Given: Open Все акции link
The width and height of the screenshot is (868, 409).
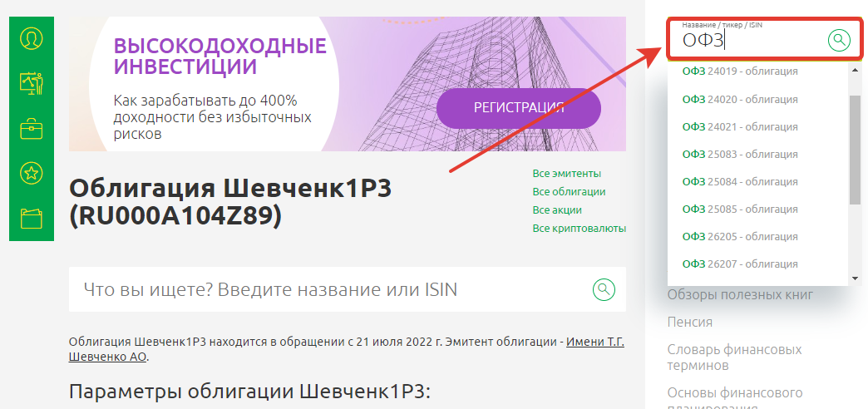Looking at the screenshot, I should tap(557, 210).
